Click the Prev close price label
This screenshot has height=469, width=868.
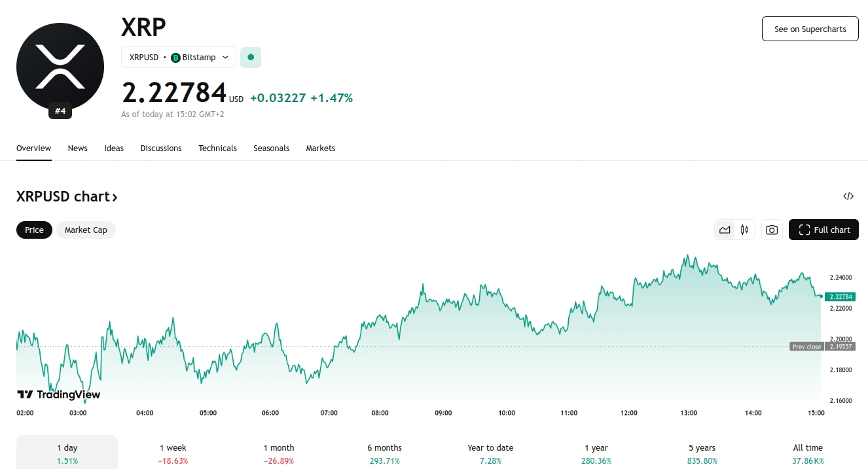click(x=806, y=347)
